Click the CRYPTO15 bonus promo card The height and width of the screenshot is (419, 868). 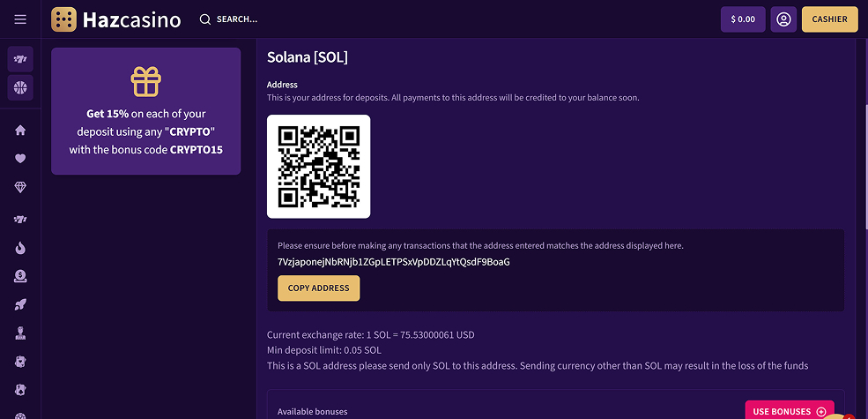[x=146, y=111]
